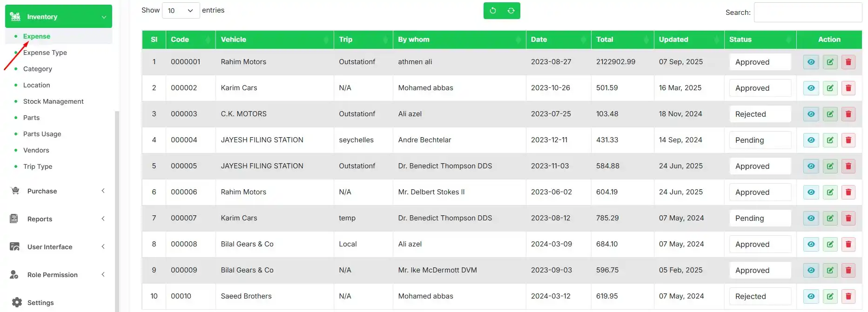Edit expense 000004 JAYESH FILING STATION
The image size is (868, 312).
(x=830, y=140)
